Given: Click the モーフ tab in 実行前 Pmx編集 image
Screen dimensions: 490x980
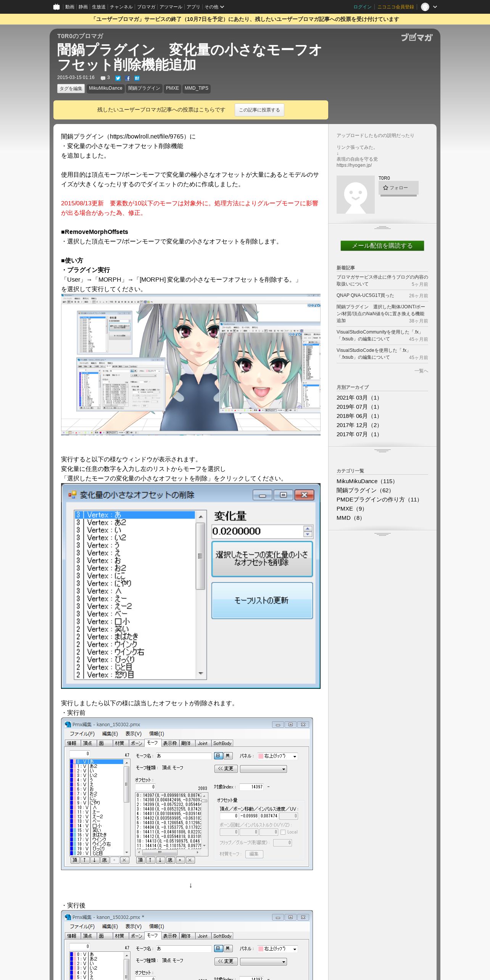Looking at the screenshot, I should click(152, 743).
